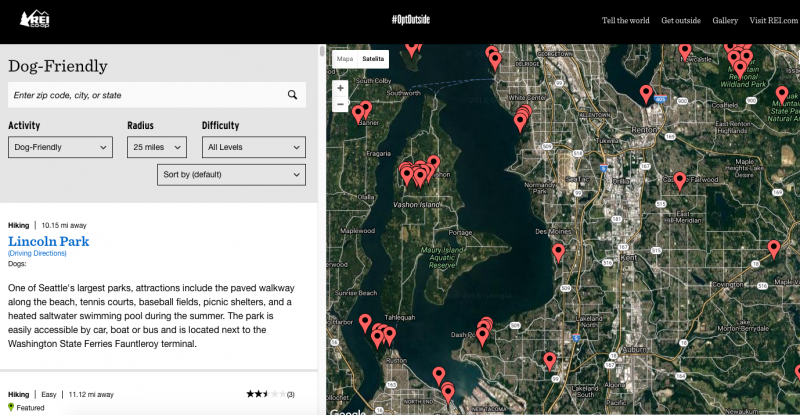
Task: Click the Featured label
Action: 30,407
